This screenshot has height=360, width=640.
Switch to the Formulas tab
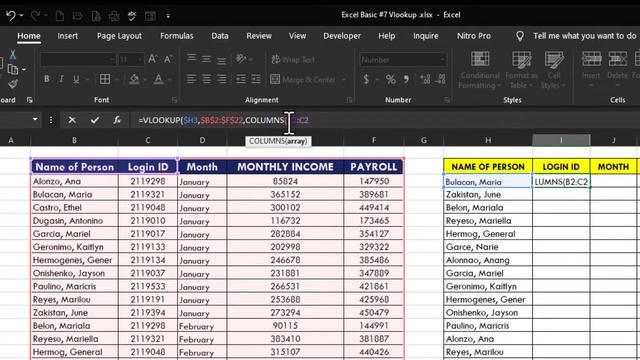tap(176, 36)
